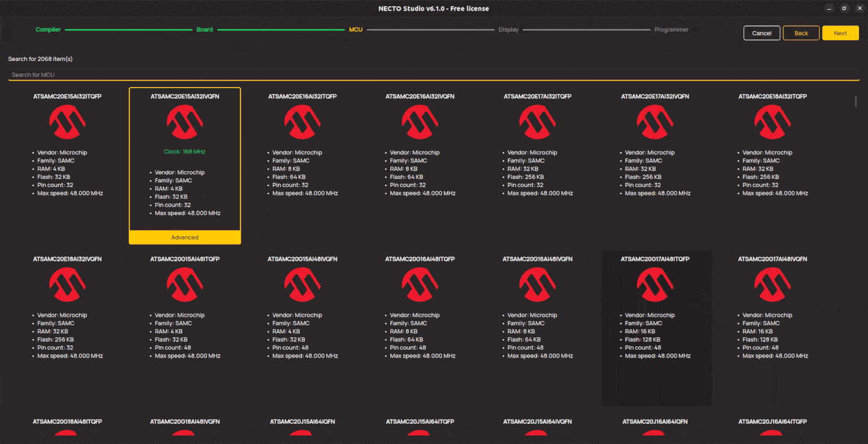Screen dimensions: 868x444
Task: Select Microchip logo under ATSAMC20E16AI32ITQFP
Action: (x=303, y=122)
